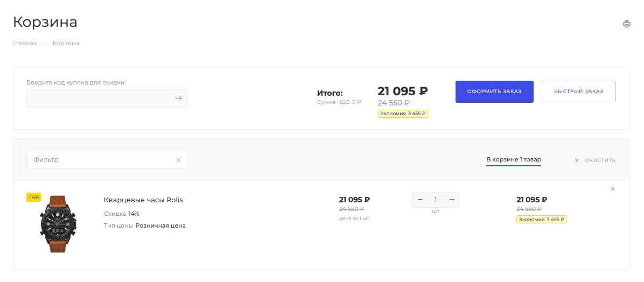Open the Rolis watch product thumbnail
This screenshot has height=282, width=644.
click(x=58, y=224)
